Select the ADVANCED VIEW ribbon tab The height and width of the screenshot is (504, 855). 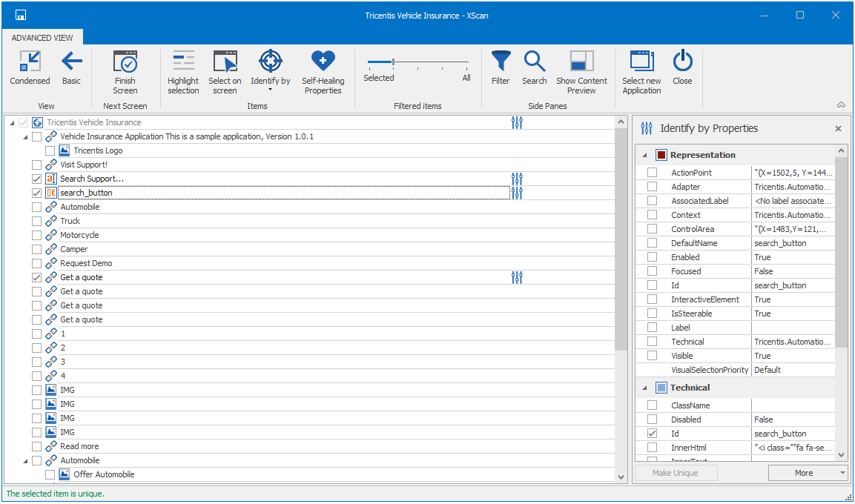click(42, 38)
